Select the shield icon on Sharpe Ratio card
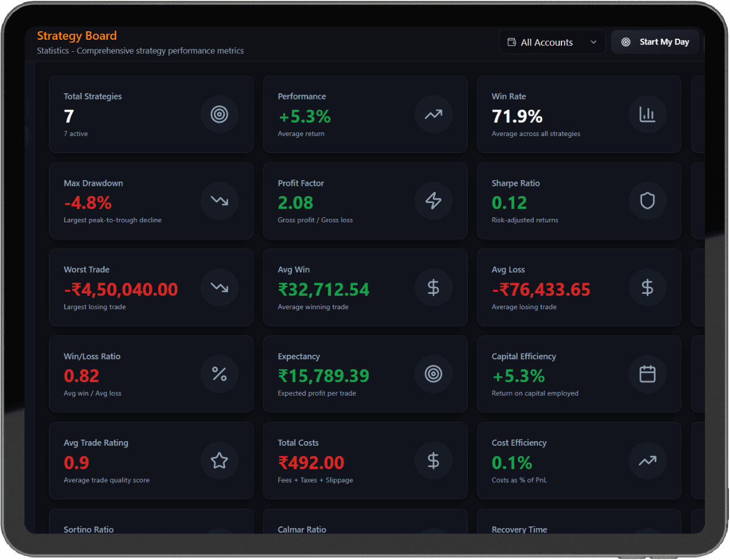 647,201
